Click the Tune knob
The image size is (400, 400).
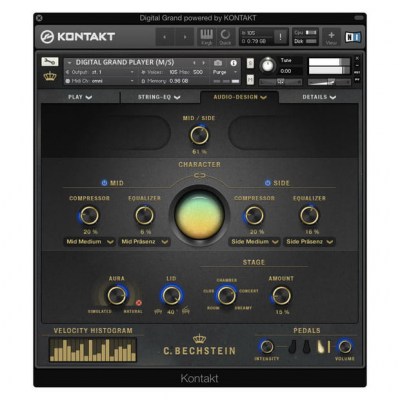tap(267, 65)
